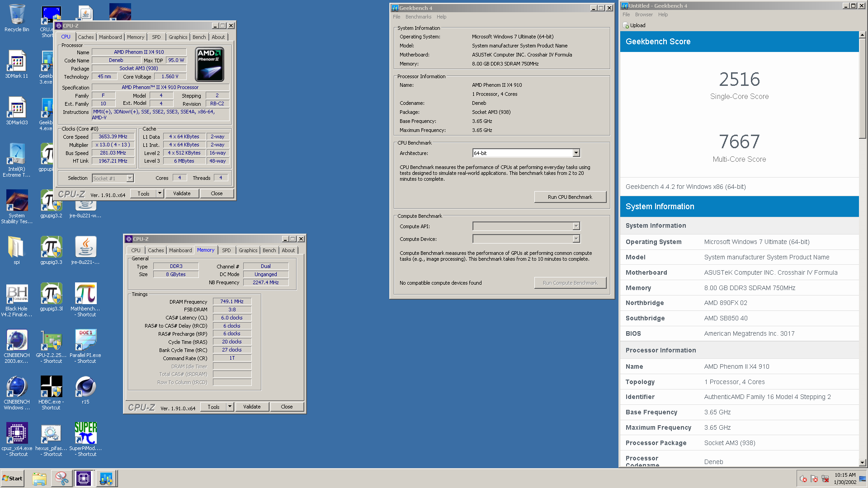
Task: Open System Stability Tester icon
Action: (17, 206)
